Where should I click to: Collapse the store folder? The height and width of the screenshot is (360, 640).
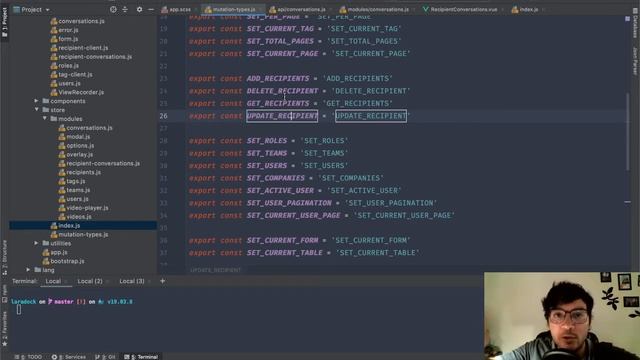pos(36,110)
